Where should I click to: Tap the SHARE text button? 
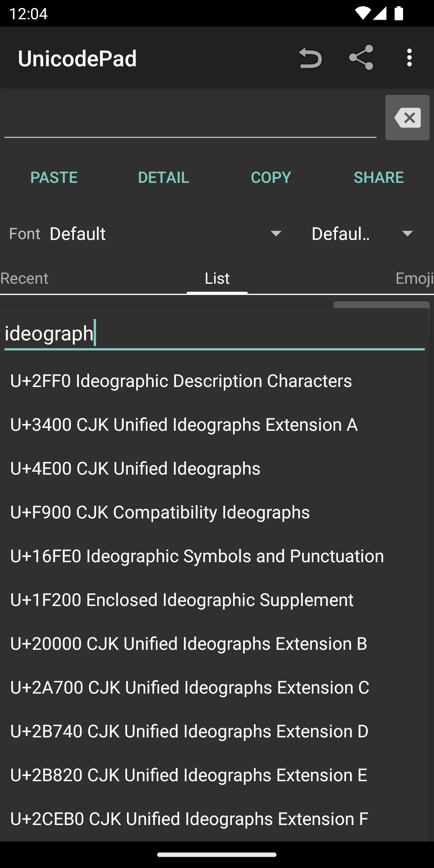[x=379, y=177]
